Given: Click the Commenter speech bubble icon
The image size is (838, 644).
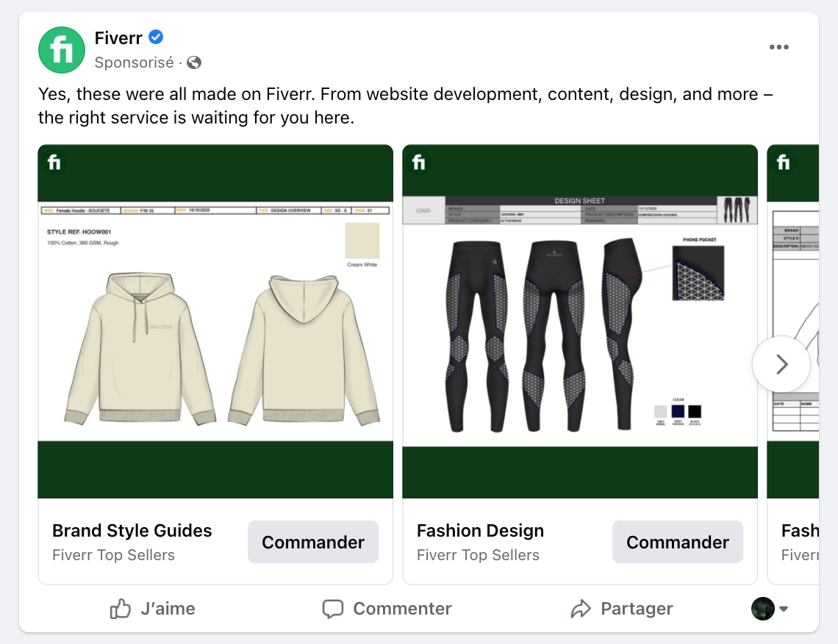Looking at the screenshot, I should 333,609.
